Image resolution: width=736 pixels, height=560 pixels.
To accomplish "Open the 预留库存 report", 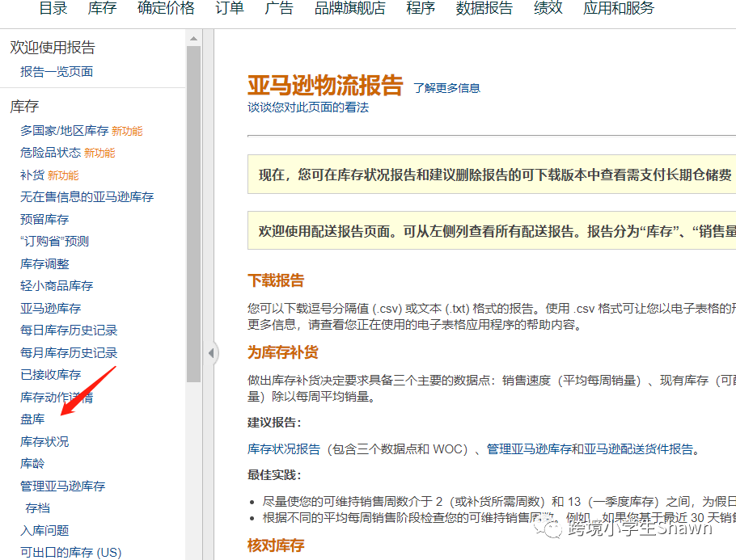I will pos(44,219).
